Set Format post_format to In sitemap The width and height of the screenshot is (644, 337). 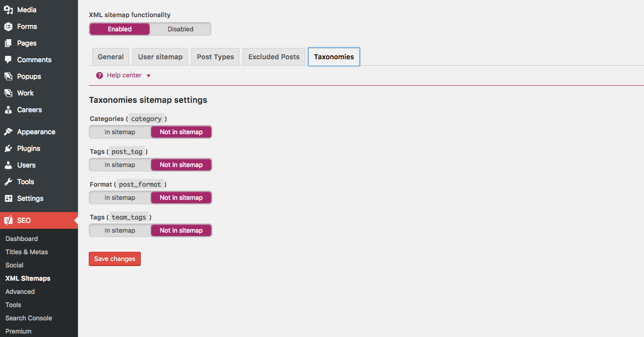(x=120, y=197)
